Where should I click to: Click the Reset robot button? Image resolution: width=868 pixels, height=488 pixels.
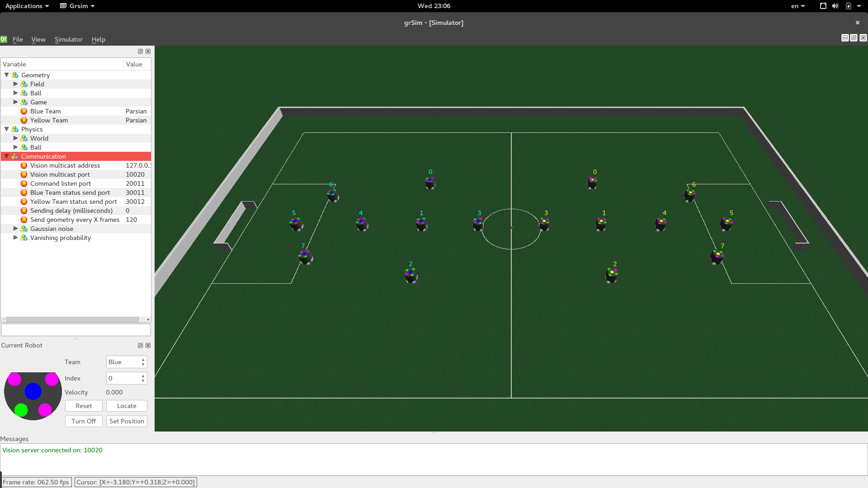[84, 406]
